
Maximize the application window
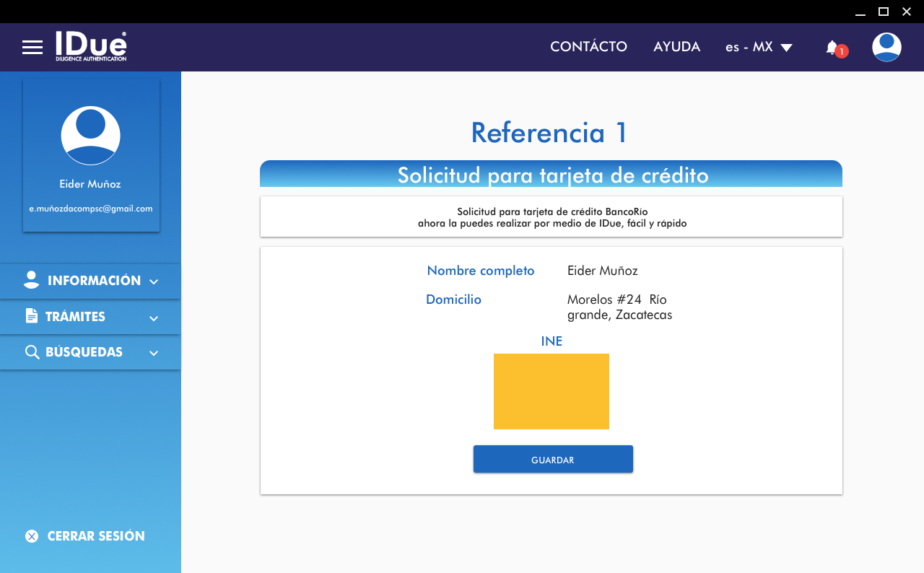tap(883, 12)
